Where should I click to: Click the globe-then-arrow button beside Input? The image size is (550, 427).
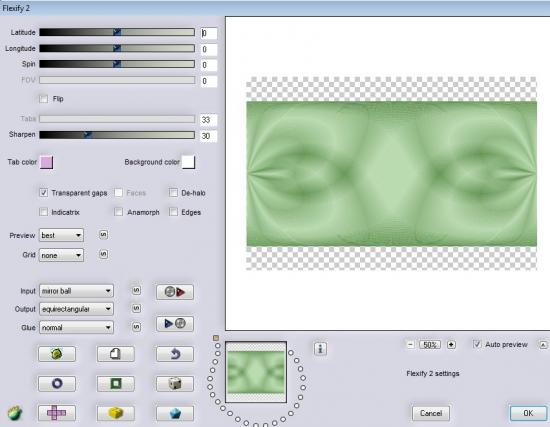(175, 292)
